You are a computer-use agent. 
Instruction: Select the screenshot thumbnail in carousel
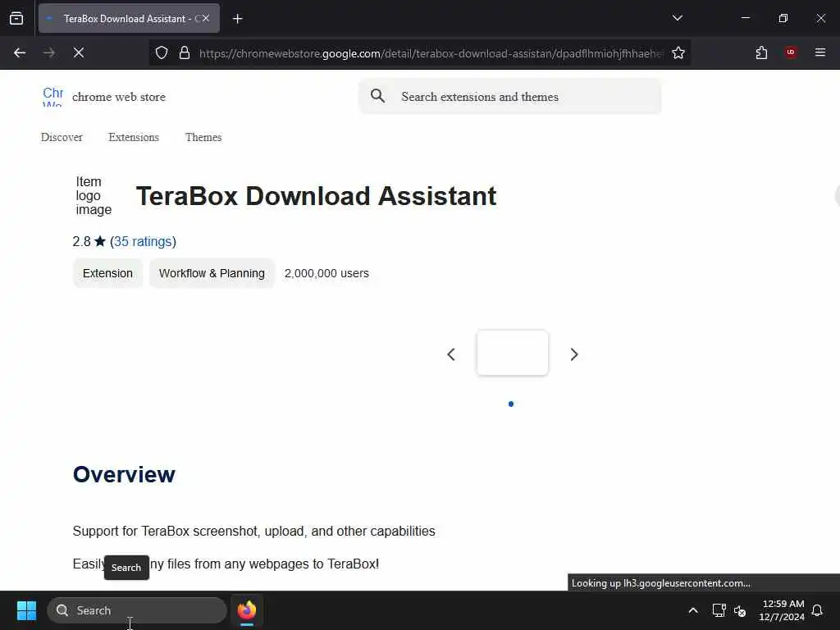pyautogui.click(x=512, y=353)
